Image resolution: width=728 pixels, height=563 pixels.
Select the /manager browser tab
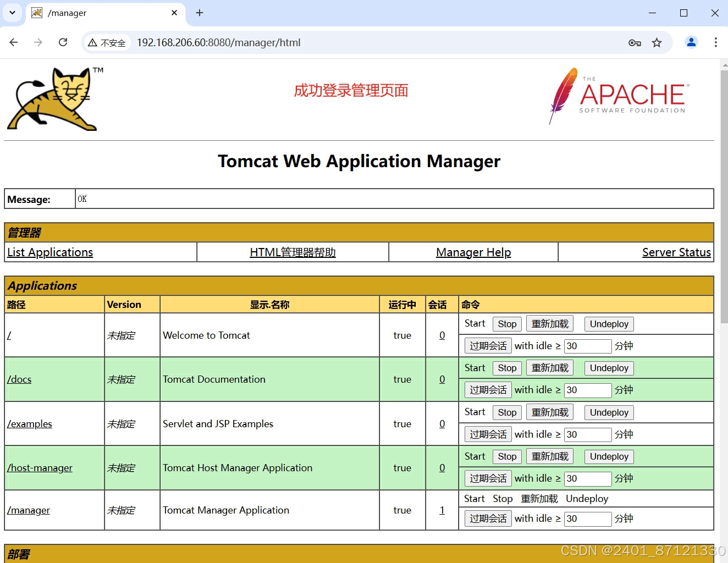click(x=104, y=13)
